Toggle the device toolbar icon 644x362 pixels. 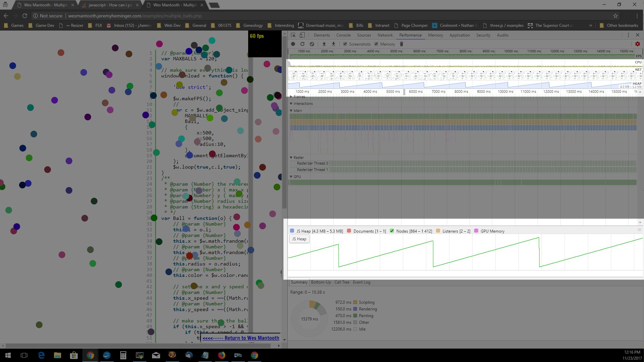(x=302, y=35)
